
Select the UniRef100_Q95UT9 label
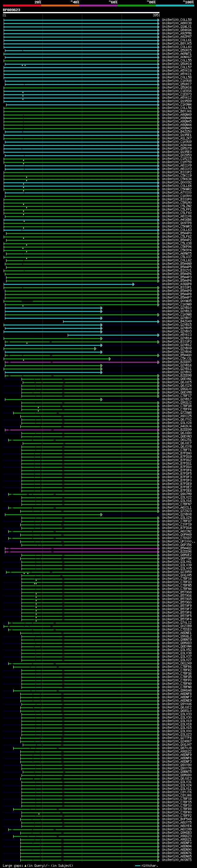(177, 149)
